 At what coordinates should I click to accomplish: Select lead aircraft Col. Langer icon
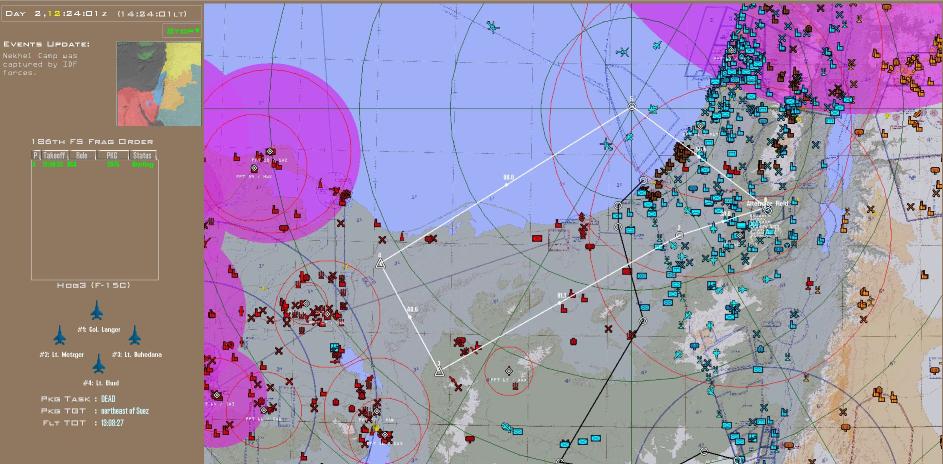click(97, 311)
